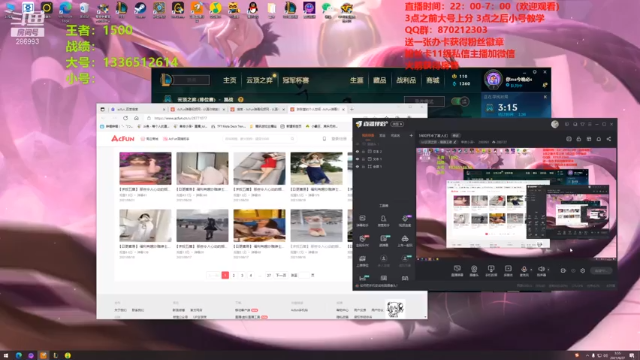Toggle visibility eye of 文本 1 source
Image resolution: width=640 pixels, height=360 pixels.
[x=358, y=159]
